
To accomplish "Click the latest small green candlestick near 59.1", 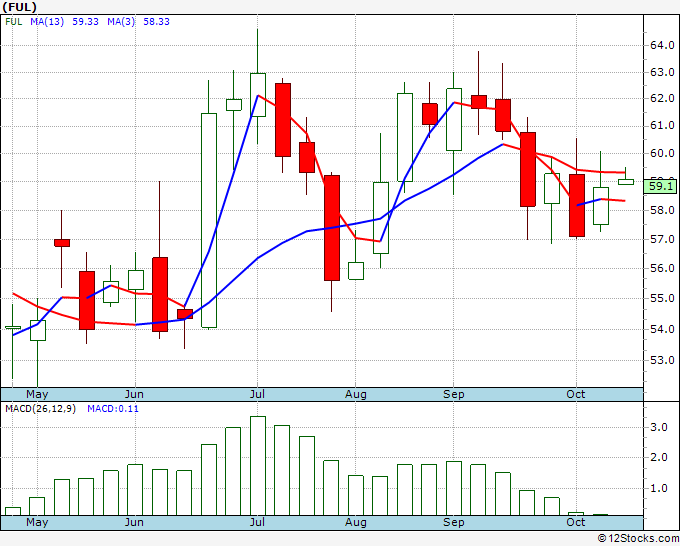I will (625, 182).
